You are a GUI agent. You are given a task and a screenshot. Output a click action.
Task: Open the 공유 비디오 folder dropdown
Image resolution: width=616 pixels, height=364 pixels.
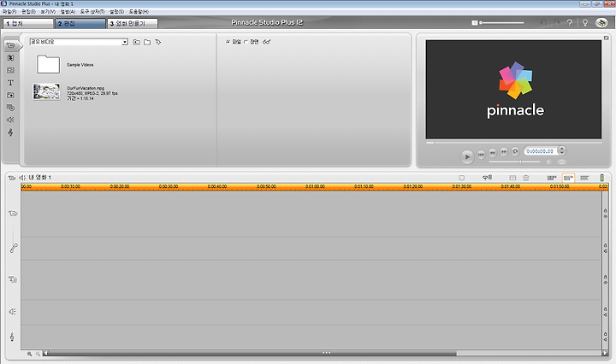coord(79,42)
